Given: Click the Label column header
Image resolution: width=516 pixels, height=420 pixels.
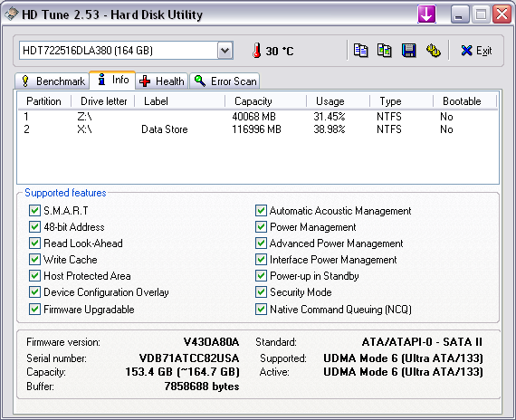Looking at the screenshot, I should tap(180, 101).
